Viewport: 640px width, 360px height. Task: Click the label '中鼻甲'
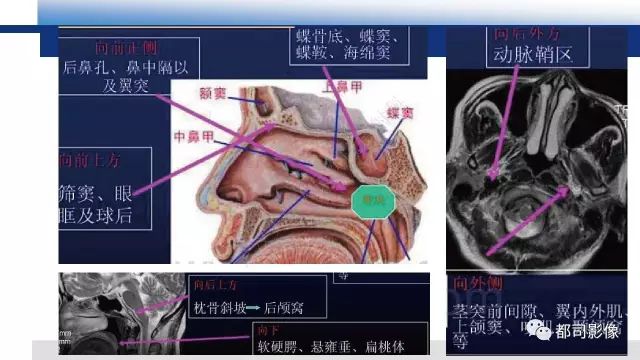pos(194,137)
